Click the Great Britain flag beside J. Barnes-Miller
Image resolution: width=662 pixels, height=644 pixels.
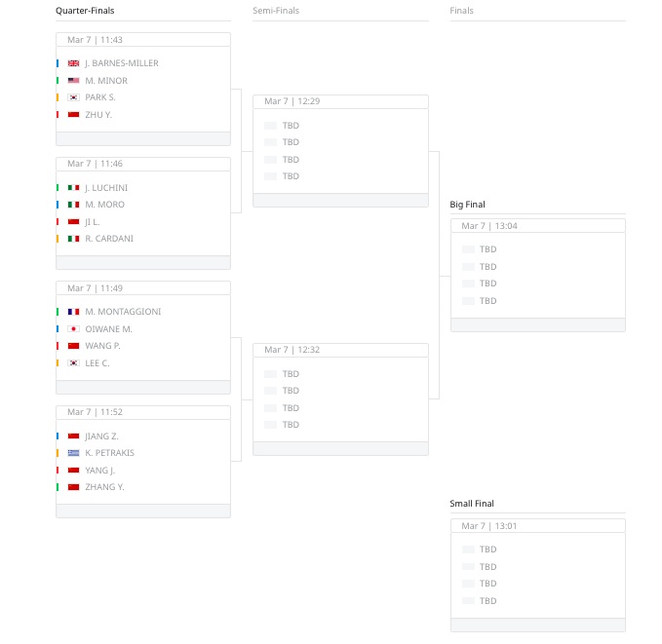tap(73, 63)
